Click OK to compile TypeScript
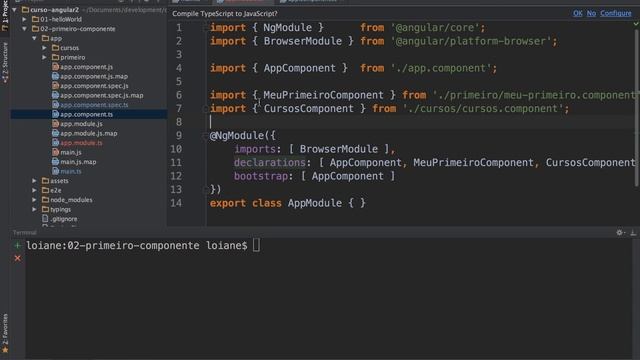This screenshot has width=640, height=360. click(x=578, y=13)
